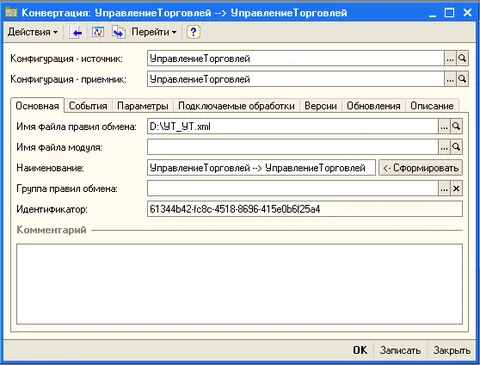Click into the Конфигурация - источник field
This screenshot has height=365, width=480.
click(x=296, y=59)
